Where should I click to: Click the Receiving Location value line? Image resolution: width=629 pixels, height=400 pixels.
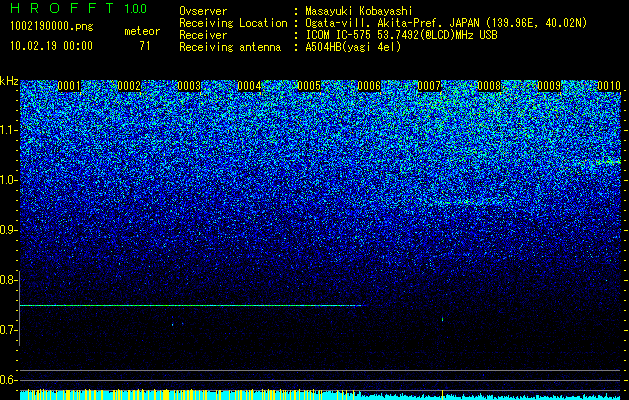[446, 23]
